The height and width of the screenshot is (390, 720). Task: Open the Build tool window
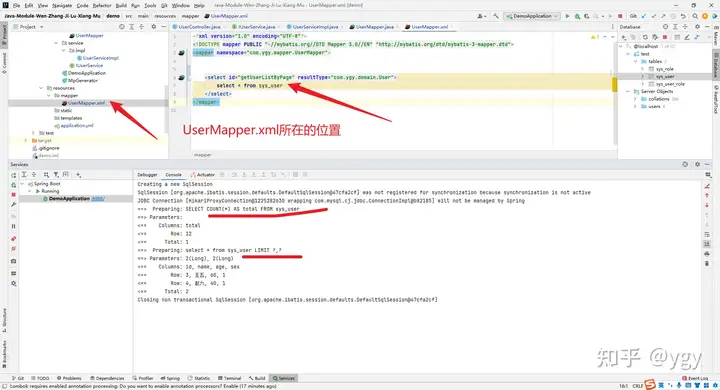(x=257, y=378)
